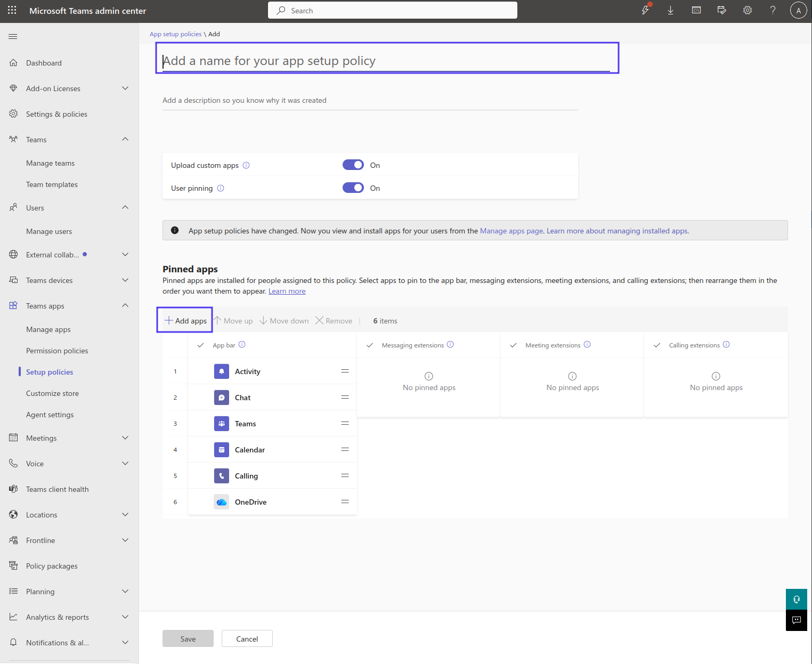This screenshot has width=812, height=664.
Task: Focus the top Search box
Action: 393,10
